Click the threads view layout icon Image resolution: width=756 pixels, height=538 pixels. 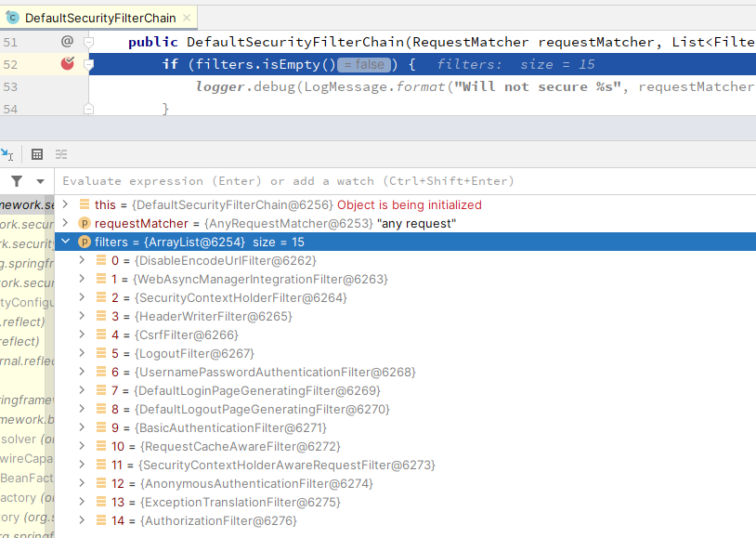61,154
